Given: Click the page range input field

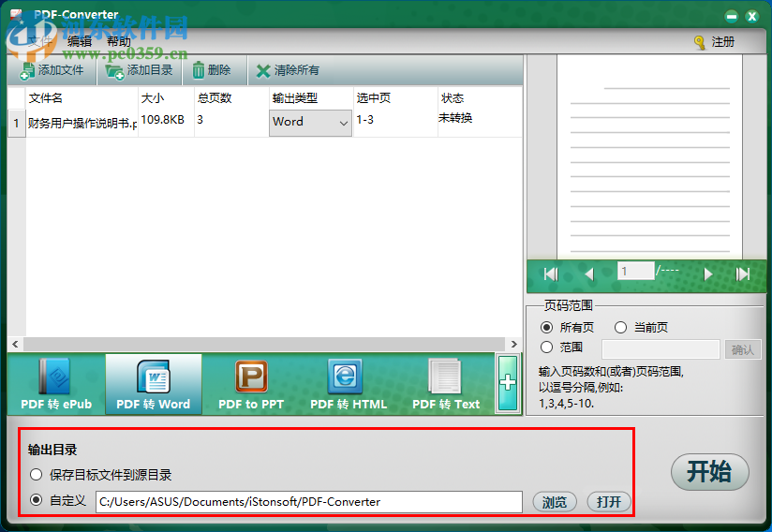Looking at the screenshot, I should [x=661, y=349].
